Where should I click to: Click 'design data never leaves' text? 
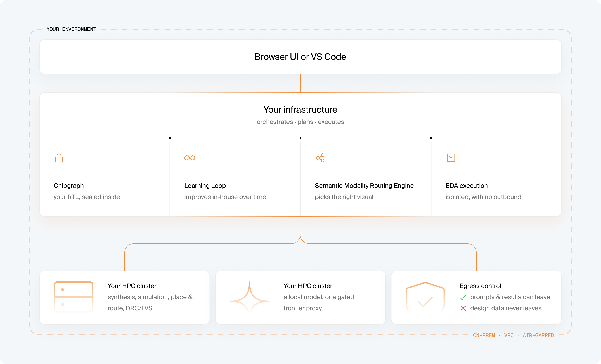click(x=506, y=308)
